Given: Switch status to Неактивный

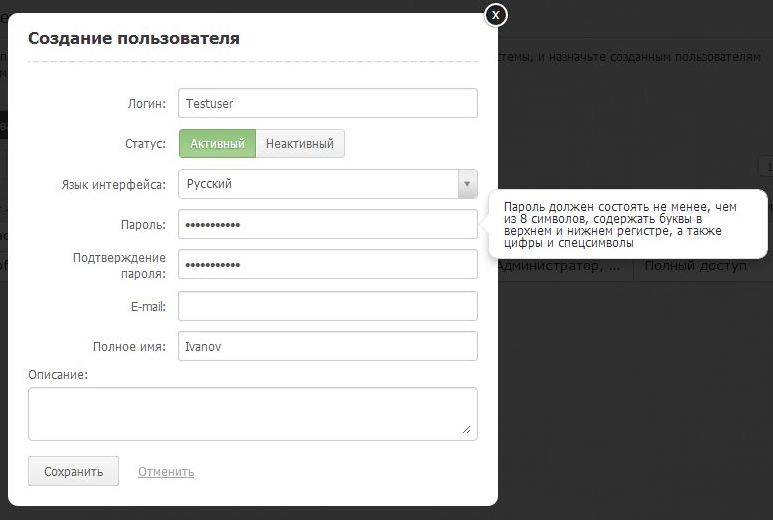Looking at the screenshot, I should tap(300, 143).
